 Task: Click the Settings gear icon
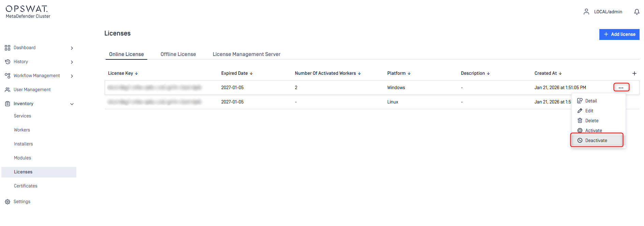tap(8, 202)
